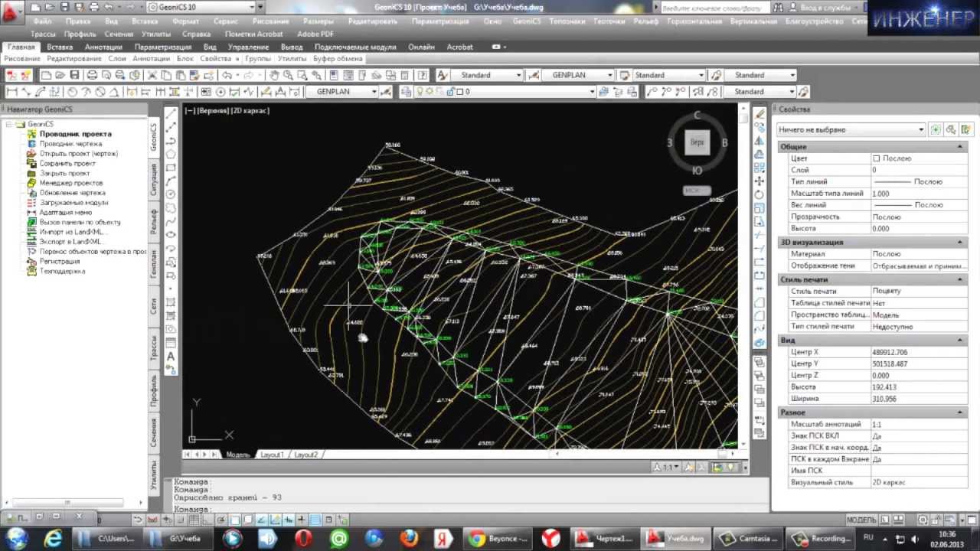Screen dimensions: 980x551
Task: Collapse the 'Общие' properties section
Action: 959,146
